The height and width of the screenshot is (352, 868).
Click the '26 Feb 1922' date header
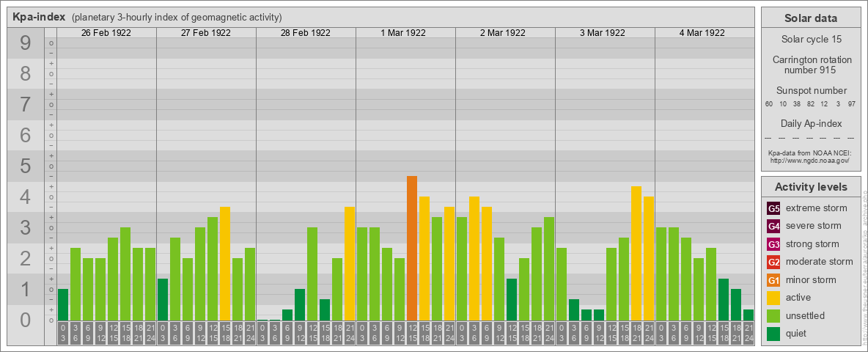[106, 33]
